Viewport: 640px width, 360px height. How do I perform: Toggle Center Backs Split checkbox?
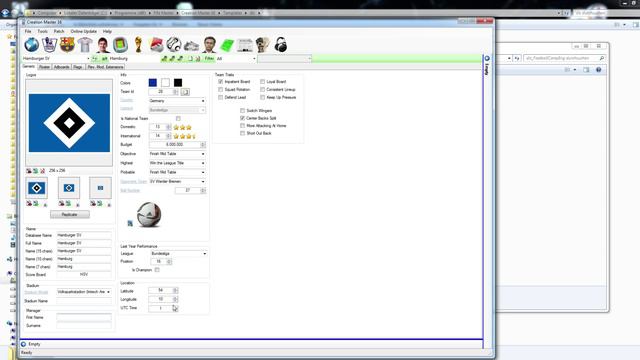click(x=242, y=118)
